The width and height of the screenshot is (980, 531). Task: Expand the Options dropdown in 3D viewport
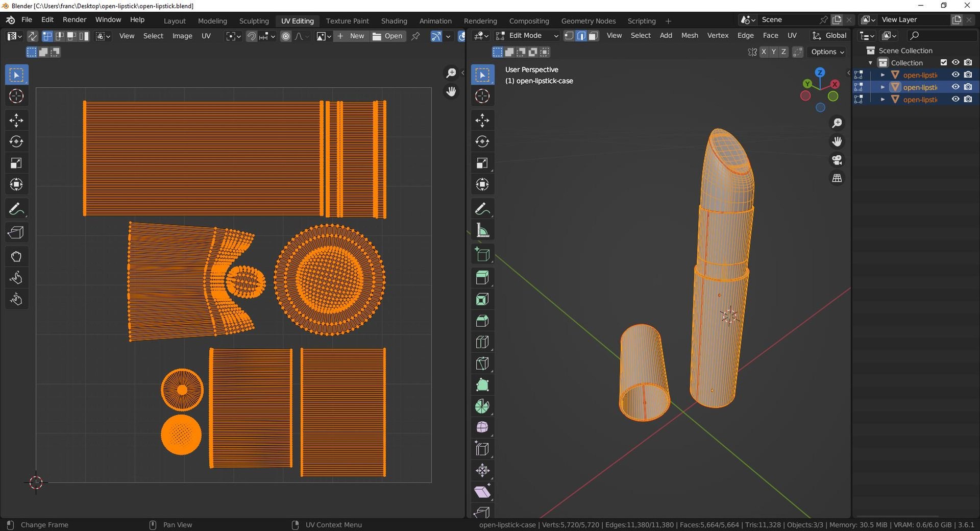coord(827,52)
